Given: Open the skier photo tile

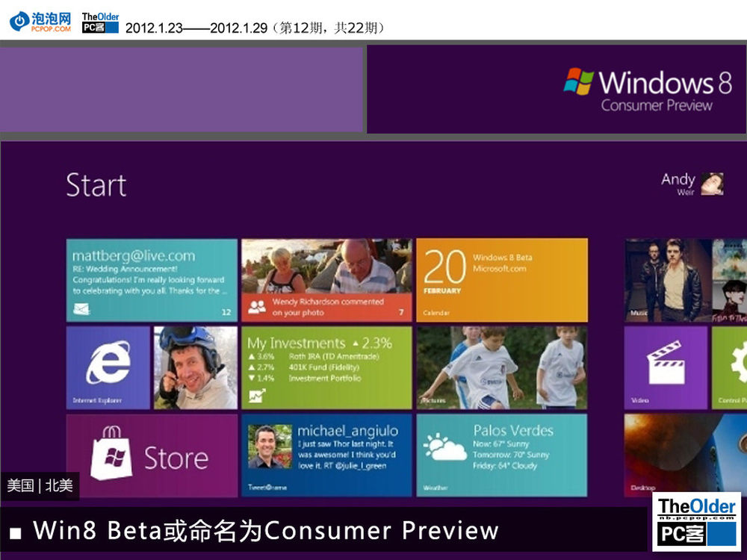Looking at the screenshot, I should [195, 367].
